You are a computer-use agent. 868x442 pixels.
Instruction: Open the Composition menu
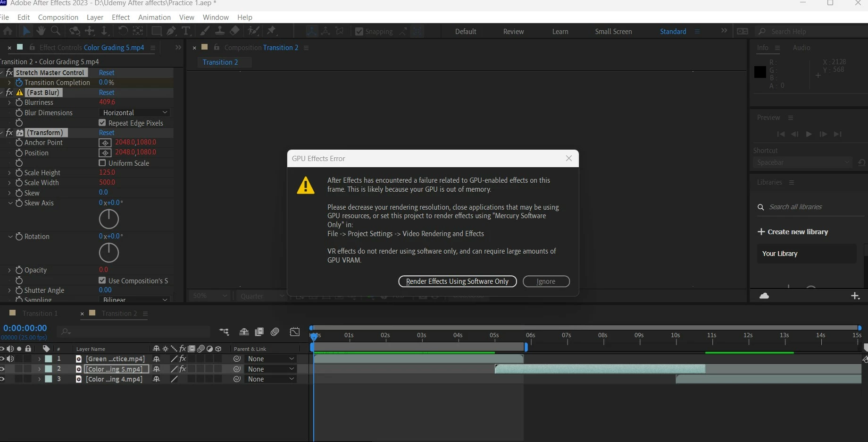coord(58,17)
